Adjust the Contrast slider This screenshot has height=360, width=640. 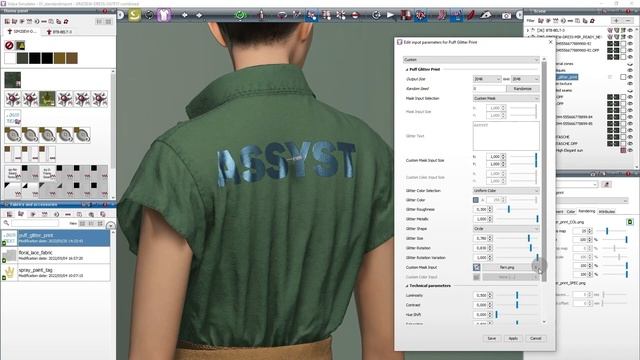point(516,305)
